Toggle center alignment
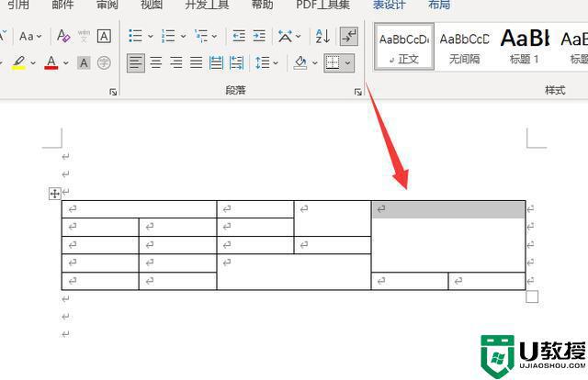 156,63
